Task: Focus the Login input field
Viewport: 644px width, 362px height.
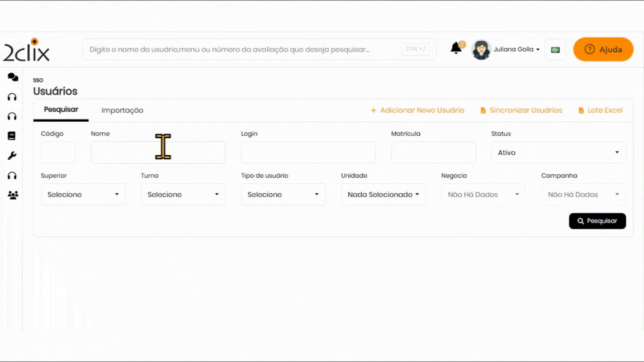Action: point(308,153)
